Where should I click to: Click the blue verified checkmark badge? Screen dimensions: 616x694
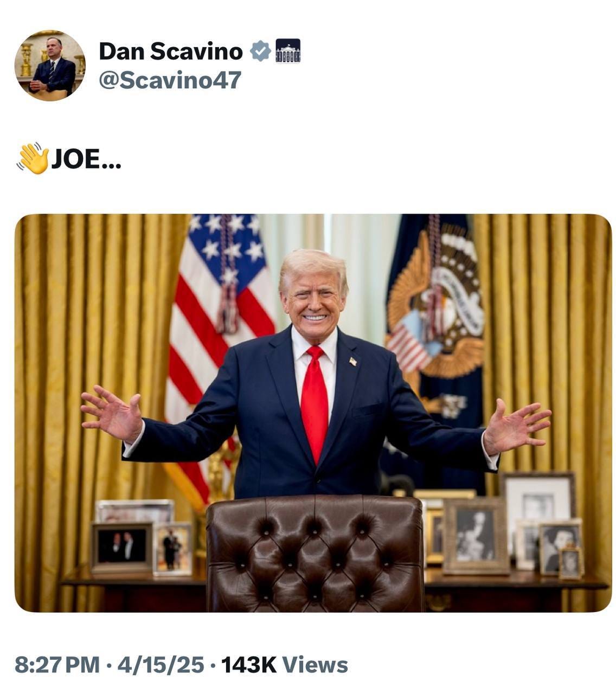pyautogui.click(x=260, y=51)
